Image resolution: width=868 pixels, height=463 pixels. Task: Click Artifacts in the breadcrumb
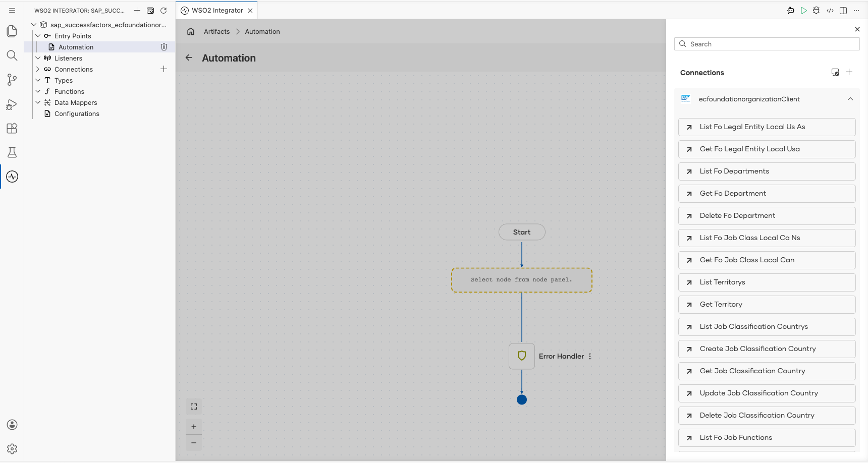(x=216, y=31)
